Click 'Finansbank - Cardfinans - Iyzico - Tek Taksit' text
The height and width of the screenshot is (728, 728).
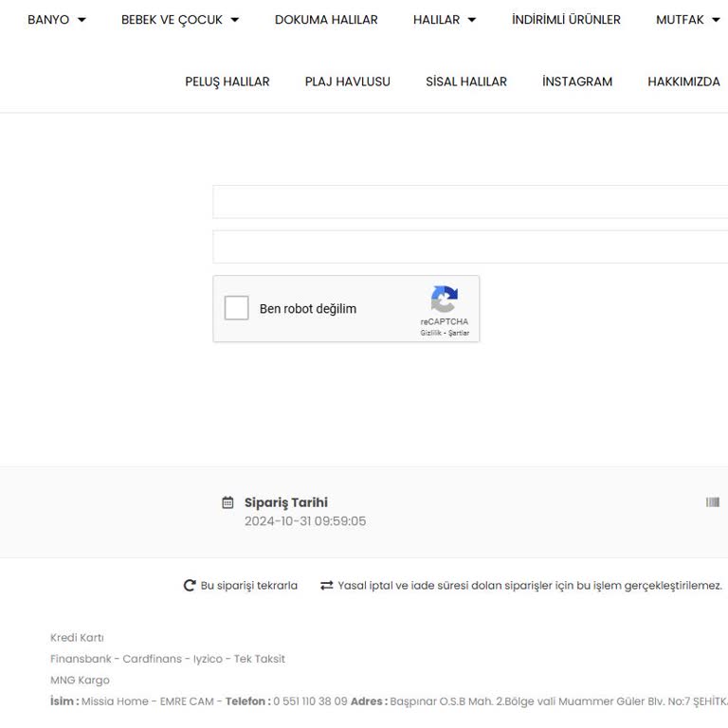click(x=168, y=659)
